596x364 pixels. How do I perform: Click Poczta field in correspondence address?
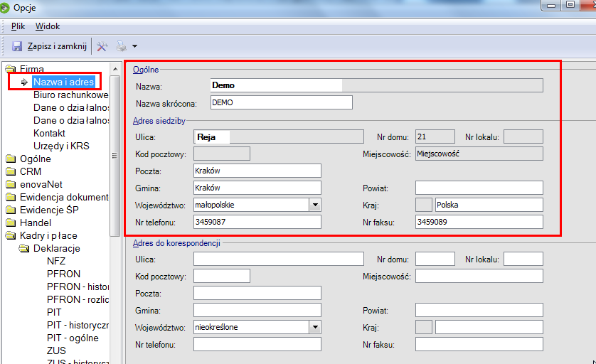click(x=257, y=293)
